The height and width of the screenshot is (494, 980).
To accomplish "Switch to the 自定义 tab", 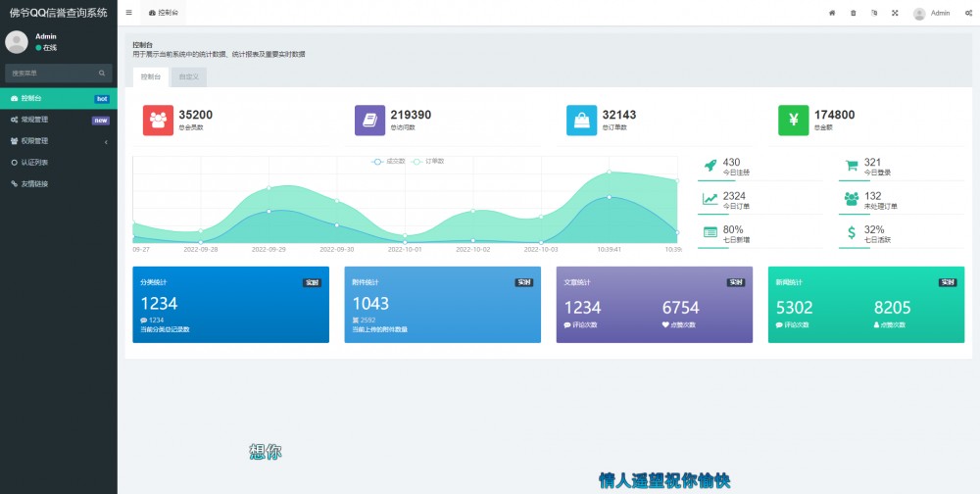I will 188,76.
